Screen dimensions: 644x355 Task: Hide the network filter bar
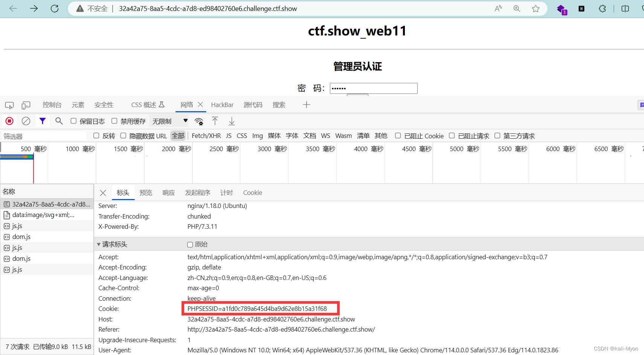click(x=42, y=121)
